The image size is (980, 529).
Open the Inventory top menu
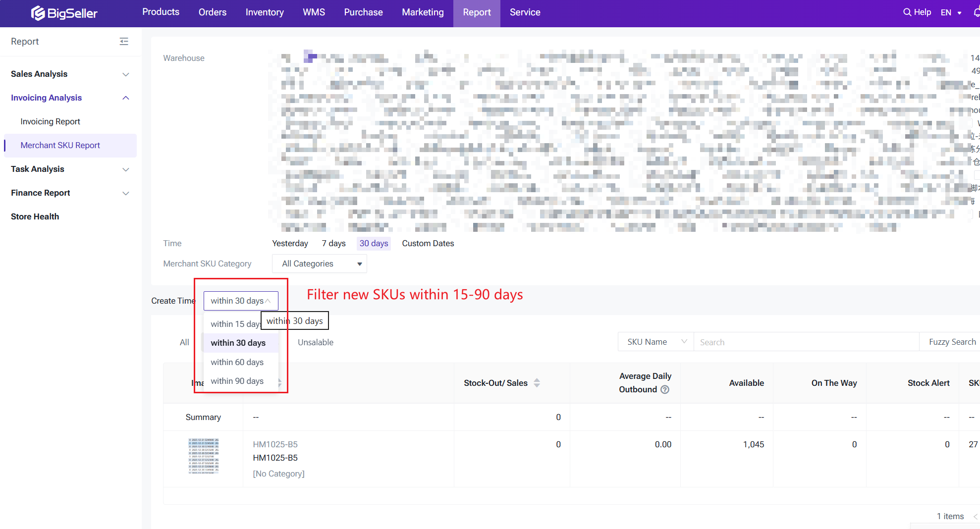[265, 12]
